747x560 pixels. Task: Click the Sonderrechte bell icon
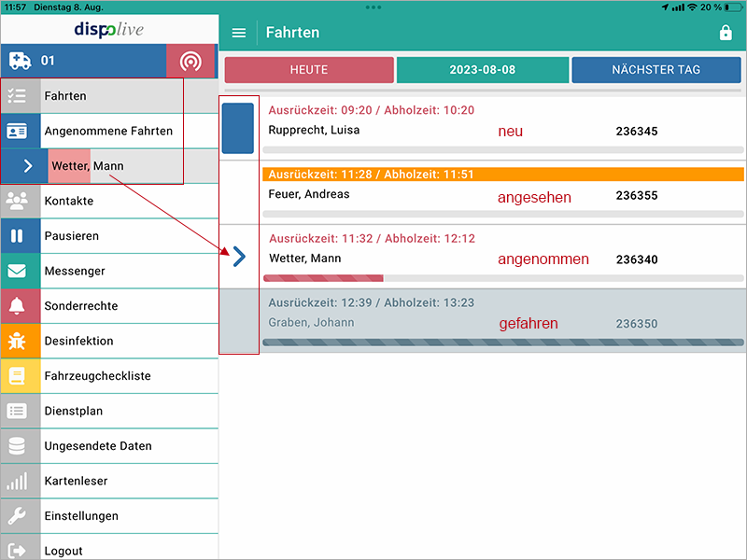(17, 306)
